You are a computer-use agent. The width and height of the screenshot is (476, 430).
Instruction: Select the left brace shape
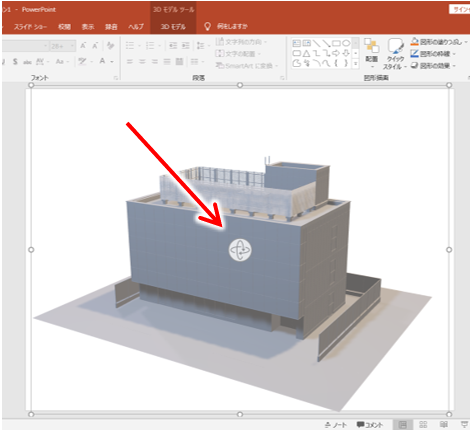[337, 63]
